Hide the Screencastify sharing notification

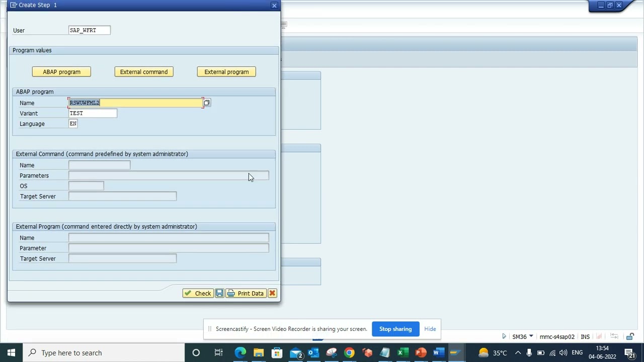coord(430,329)
